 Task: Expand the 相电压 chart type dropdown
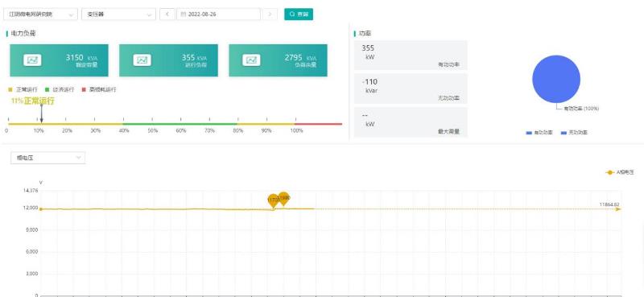47,158
